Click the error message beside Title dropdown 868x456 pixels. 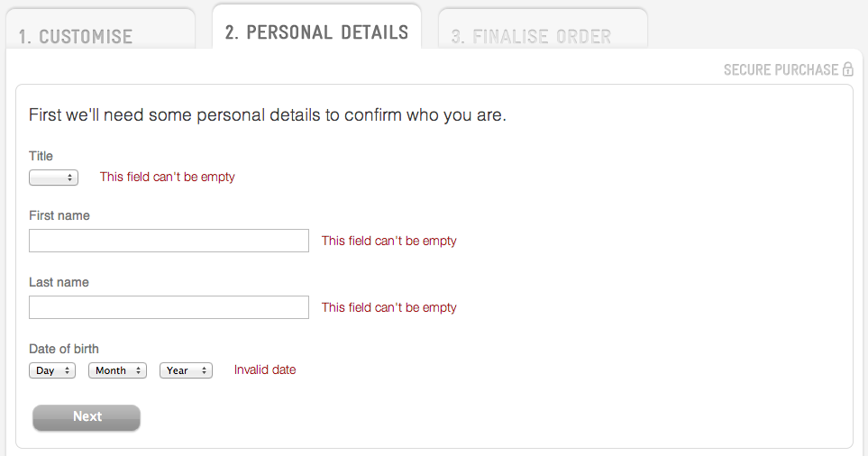(168, 177)
